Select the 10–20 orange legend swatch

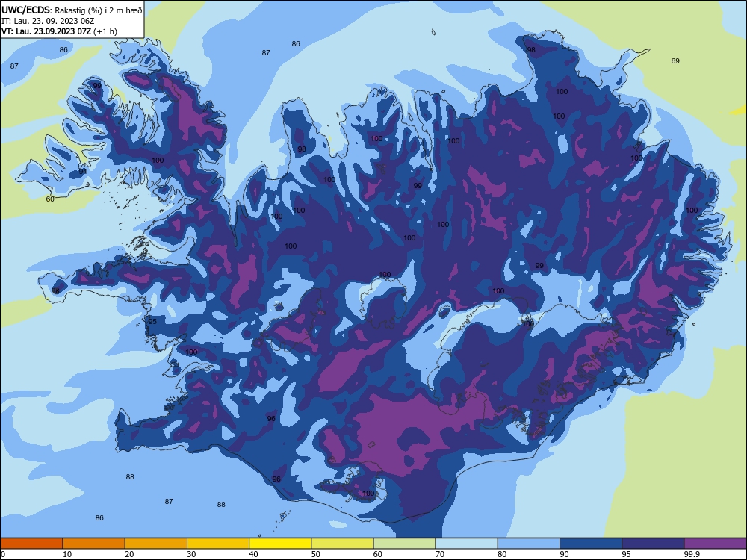(x=94, y=544)
